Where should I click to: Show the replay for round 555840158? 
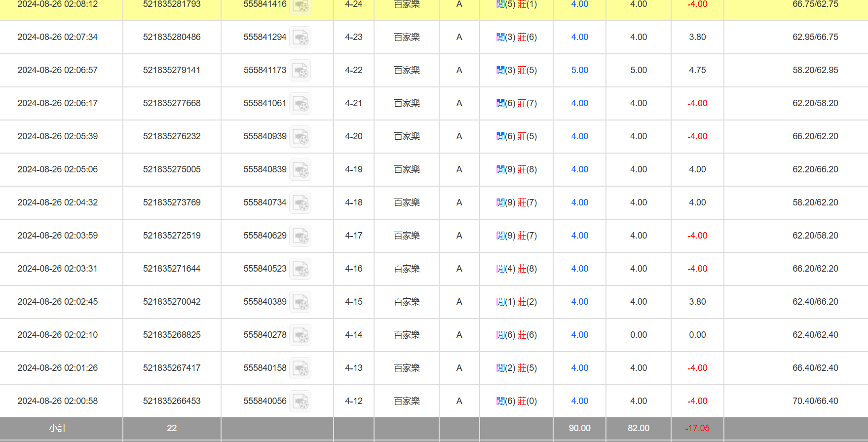[x=300, y=368]
